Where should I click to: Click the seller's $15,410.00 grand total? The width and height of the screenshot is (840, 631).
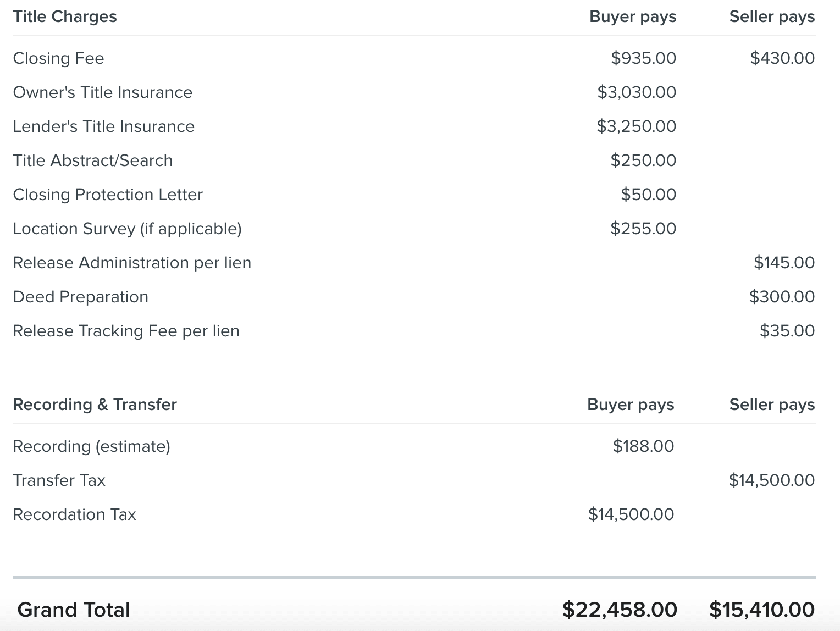coord(762,610)
